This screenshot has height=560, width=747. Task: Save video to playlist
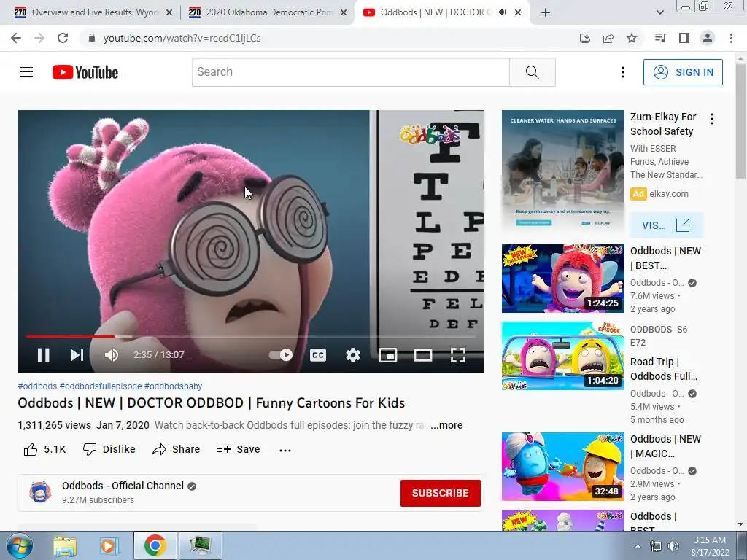click(238, 449)
